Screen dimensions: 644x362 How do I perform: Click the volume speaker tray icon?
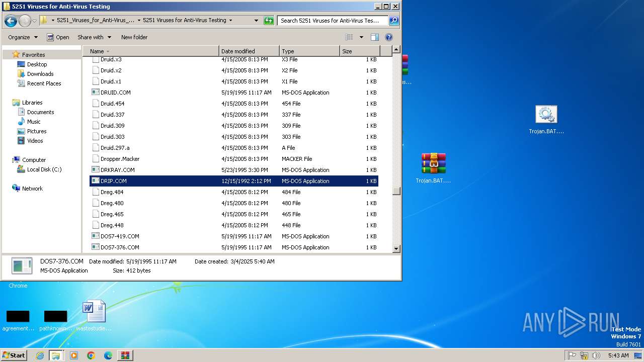click(596, 355)
